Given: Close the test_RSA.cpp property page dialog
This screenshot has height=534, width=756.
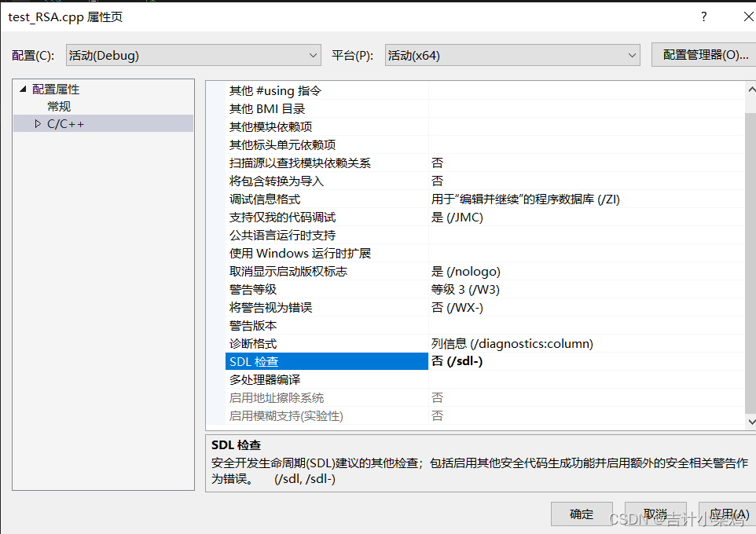Looking at the screenshot, I should 747,16.
